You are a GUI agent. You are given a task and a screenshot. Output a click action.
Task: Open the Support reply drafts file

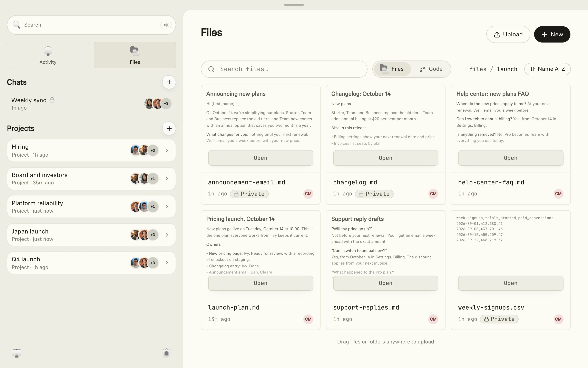click(x=385, y=283)
